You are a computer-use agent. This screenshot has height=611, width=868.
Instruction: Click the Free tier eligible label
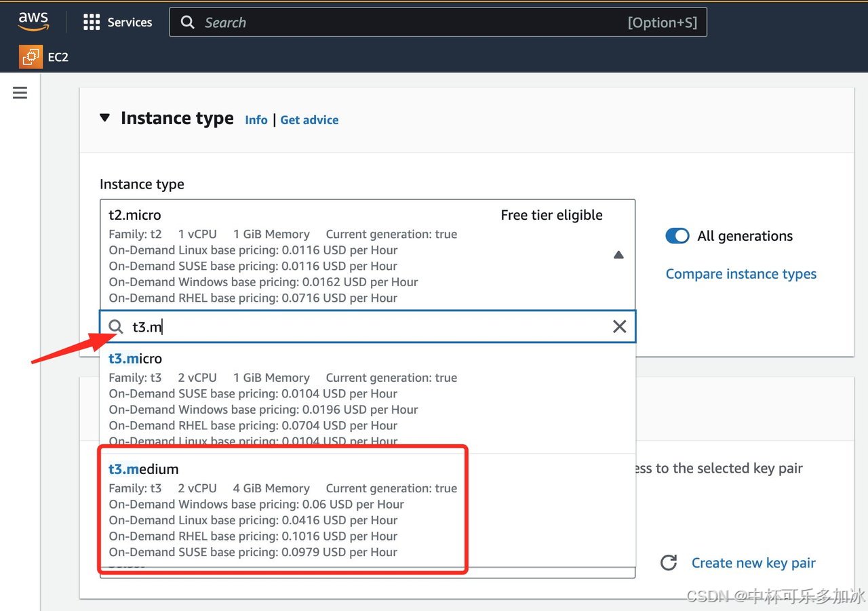click(x=551, y=215)
